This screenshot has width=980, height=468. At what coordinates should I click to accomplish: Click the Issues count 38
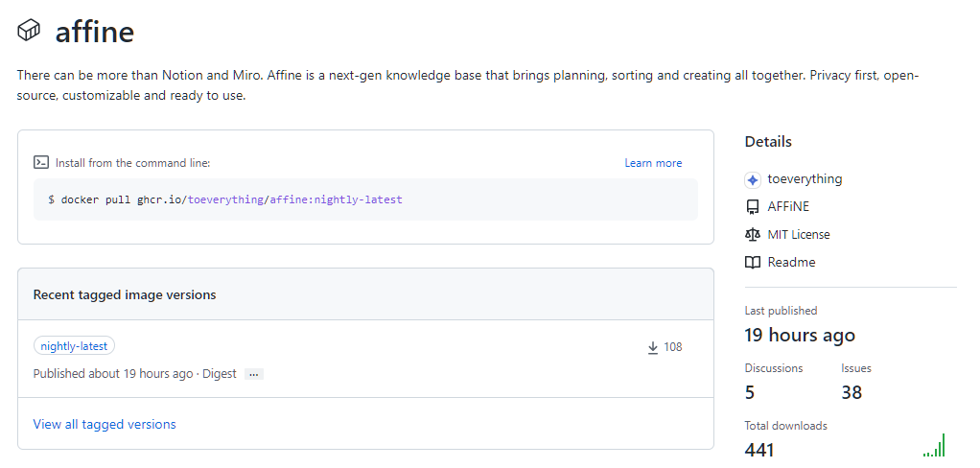click(852, 392)
